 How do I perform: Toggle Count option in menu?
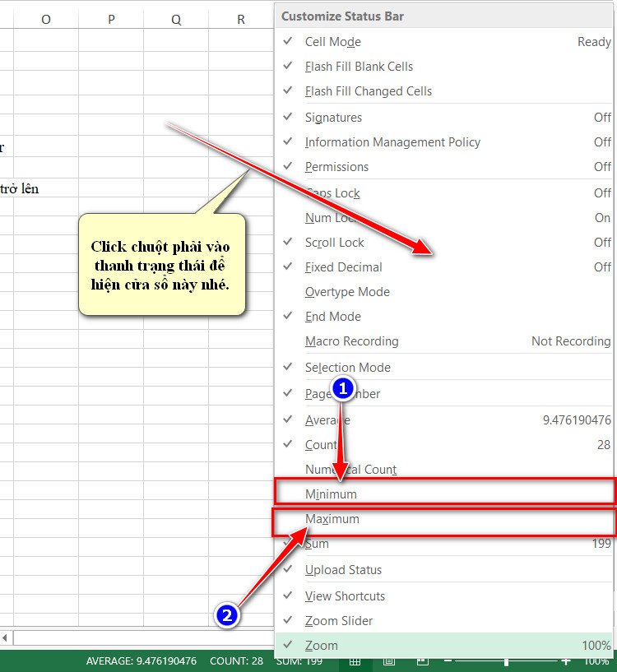click(x=443, y=444)
